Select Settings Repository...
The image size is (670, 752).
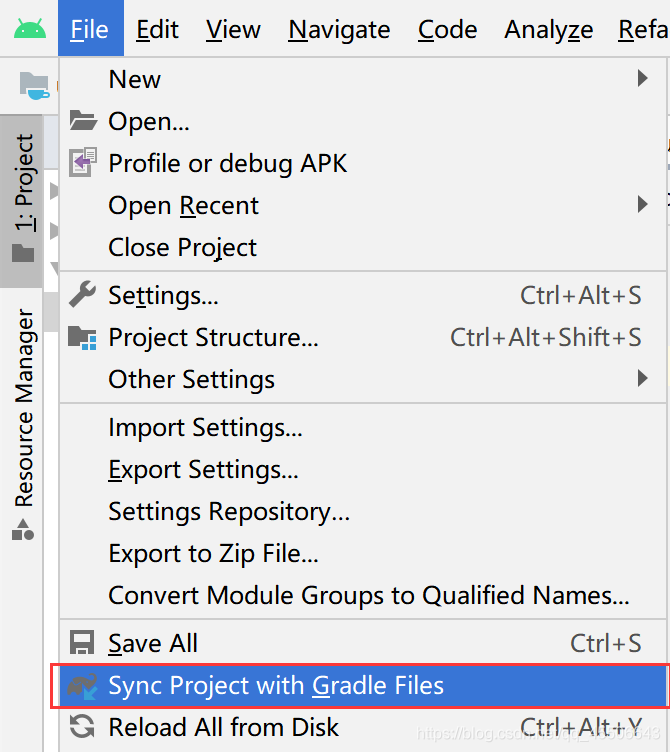click(363, 511)
